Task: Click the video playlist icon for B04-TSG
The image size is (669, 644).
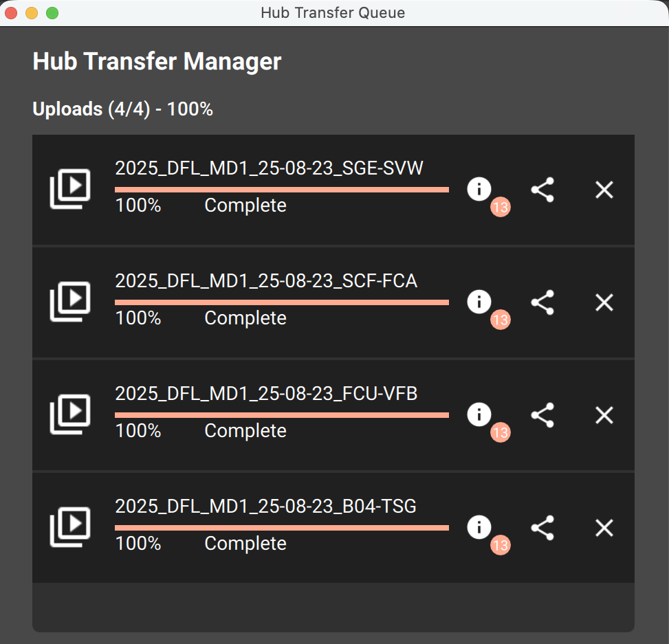Action: pyautogui.click(x=70, y=526)
